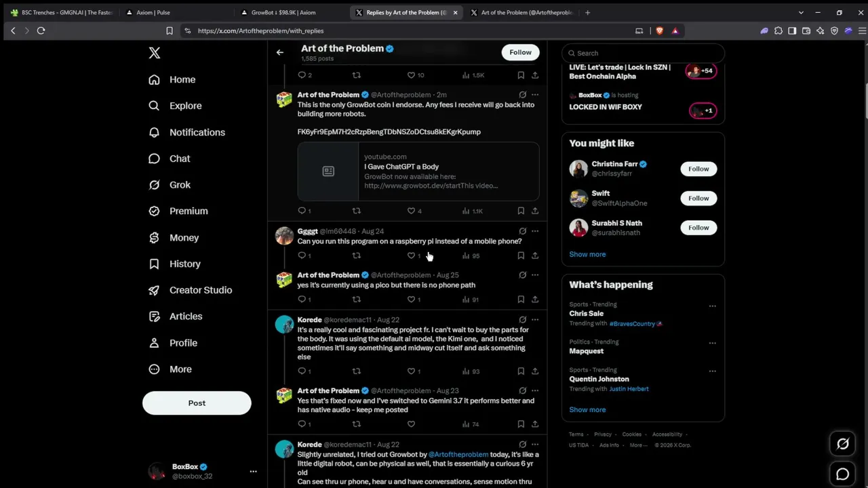The width and height of the screenshot is (868, 488).
Task: Go to Profile in the sidebar
Action: click(173, 343)
